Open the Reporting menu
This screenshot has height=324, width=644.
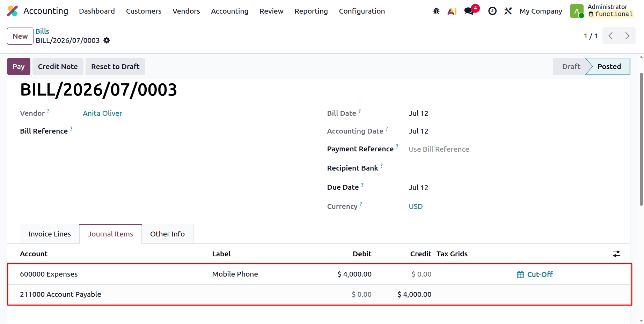tap(311, 11)
